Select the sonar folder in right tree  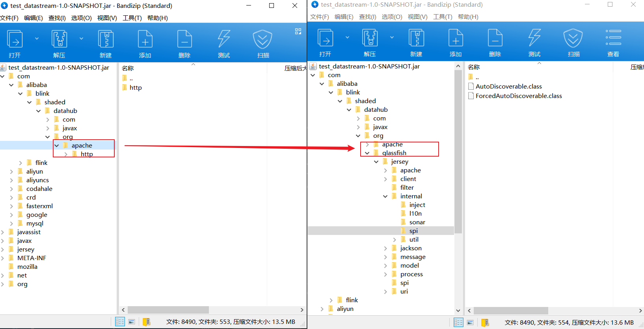click(417, 222)
